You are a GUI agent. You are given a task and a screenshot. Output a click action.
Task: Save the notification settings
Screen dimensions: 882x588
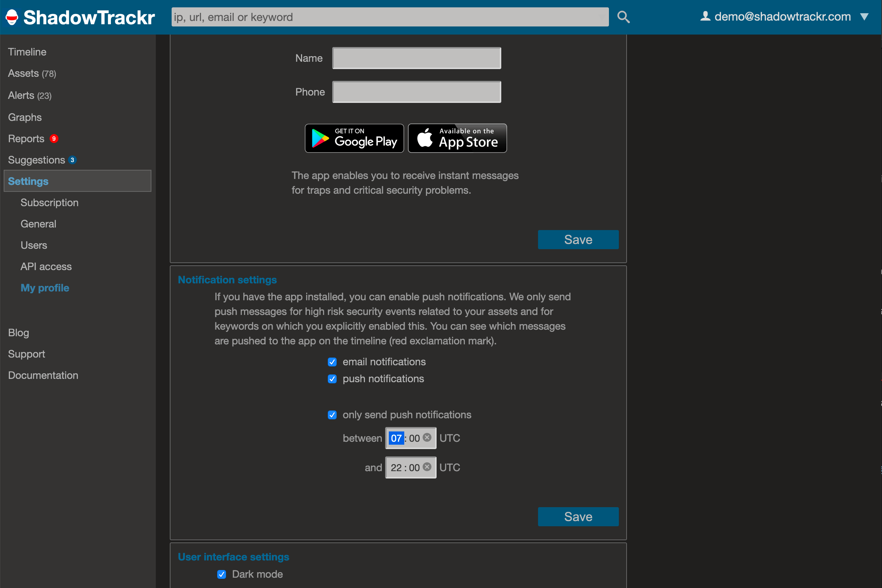pos(578,516)
